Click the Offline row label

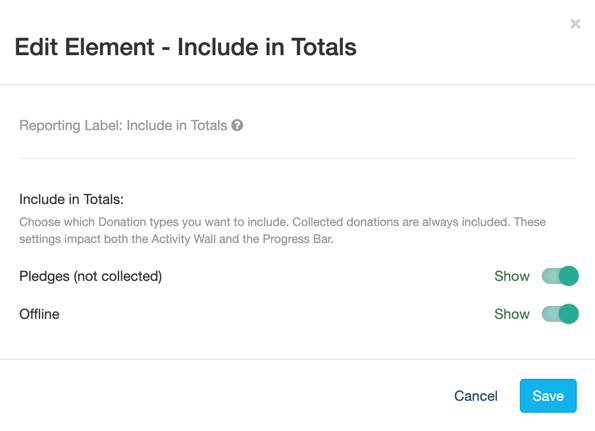39,314
